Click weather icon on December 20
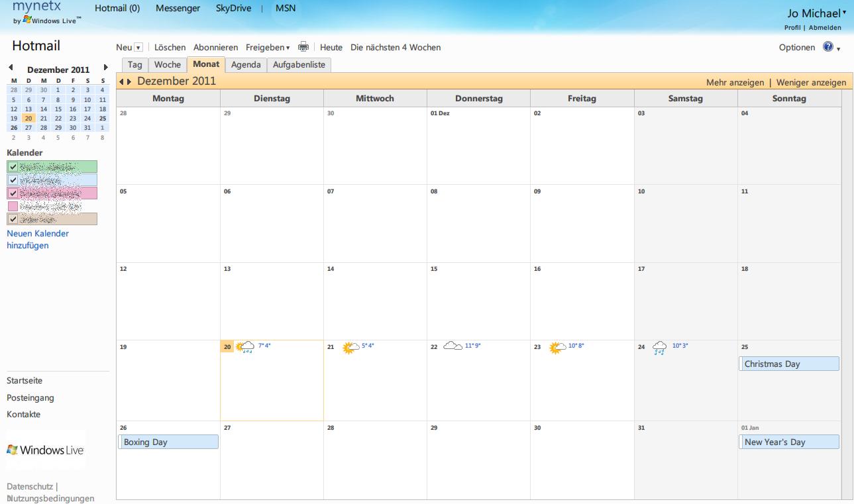 point(246,346)
